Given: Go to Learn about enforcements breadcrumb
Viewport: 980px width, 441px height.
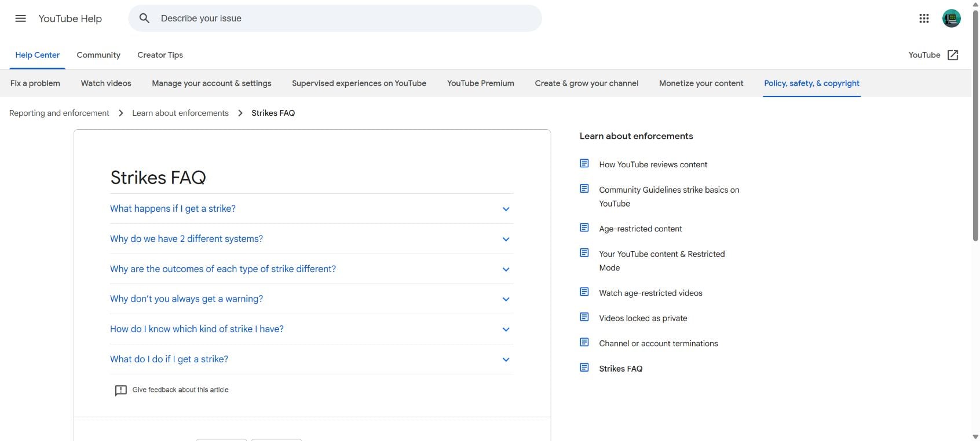Looking at the screenshot, I should (180, 113).
